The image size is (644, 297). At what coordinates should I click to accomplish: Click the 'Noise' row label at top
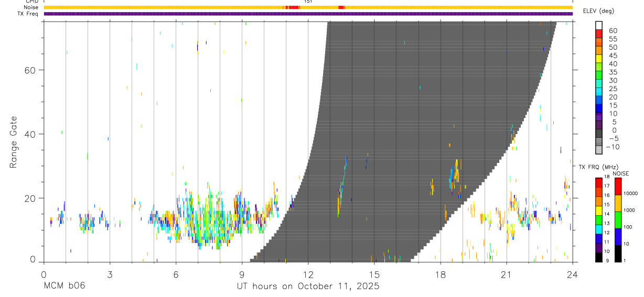point(31,7)
